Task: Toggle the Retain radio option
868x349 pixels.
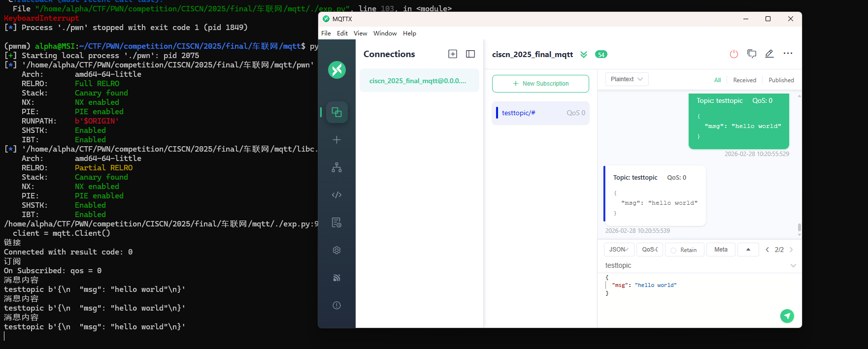Action: 683,250
